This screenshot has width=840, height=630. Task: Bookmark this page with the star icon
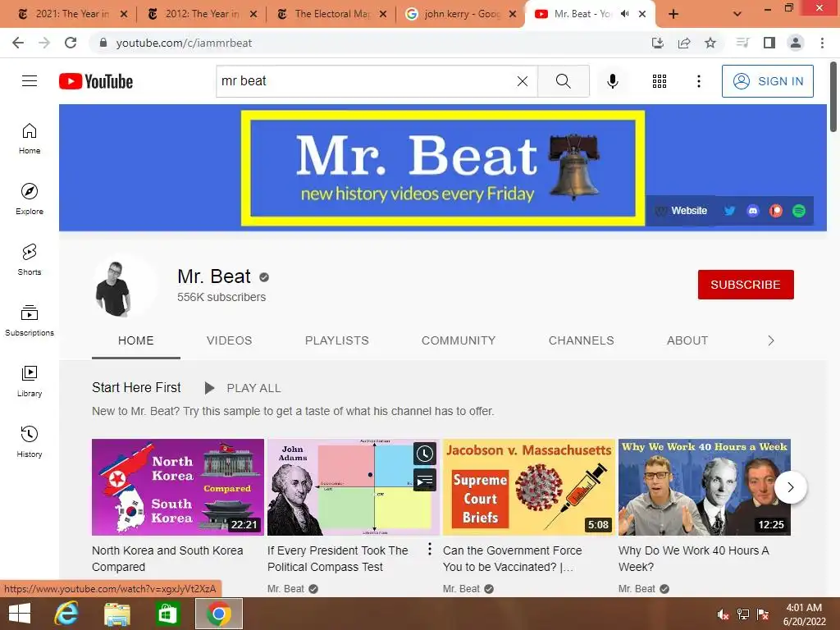(x=710, y=43)
